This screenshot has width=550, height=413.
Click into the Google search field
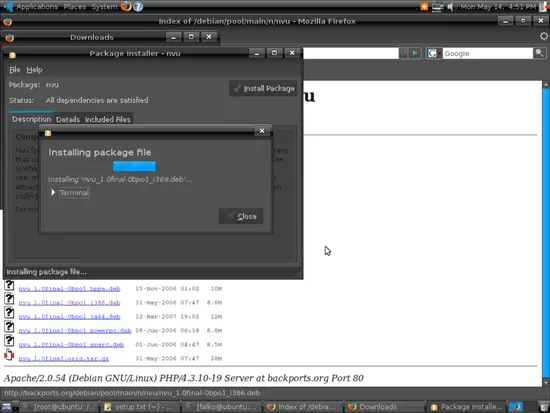click(487, 53)
